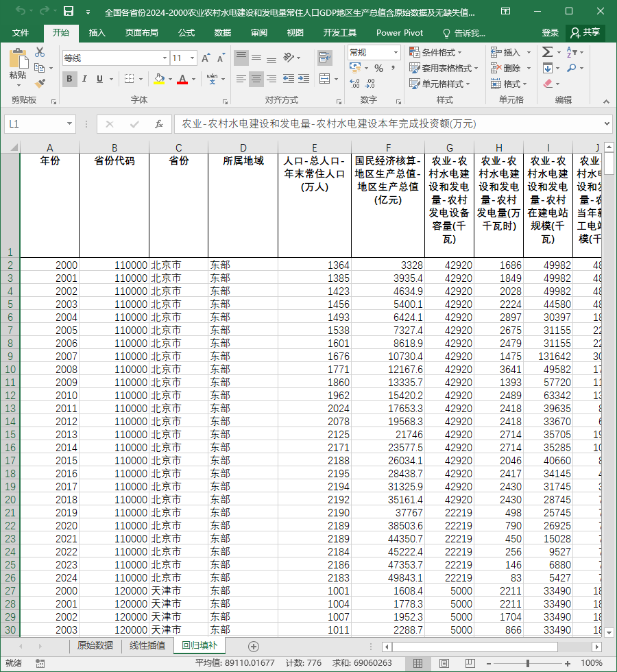Expand the number format 常规 dropdown
This screenshot has width=617, height=672.
pos(396,53)
